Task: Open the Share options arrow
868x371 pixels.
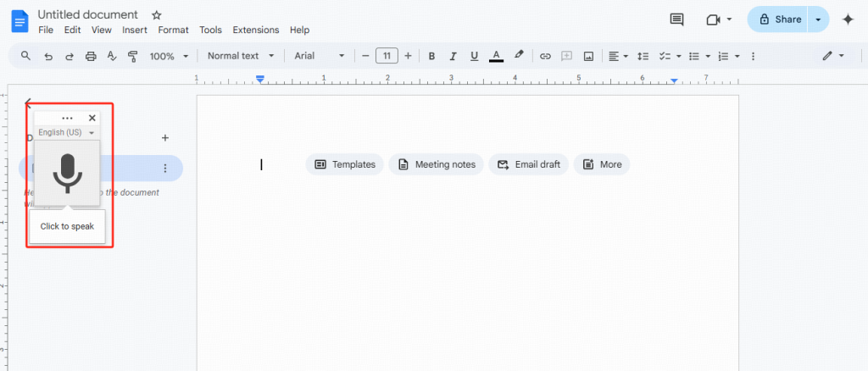Action: (x=818, y=19)
